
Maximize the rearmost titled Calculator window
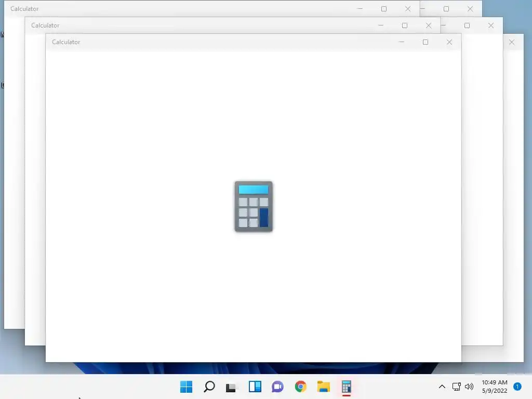point(384,9)
